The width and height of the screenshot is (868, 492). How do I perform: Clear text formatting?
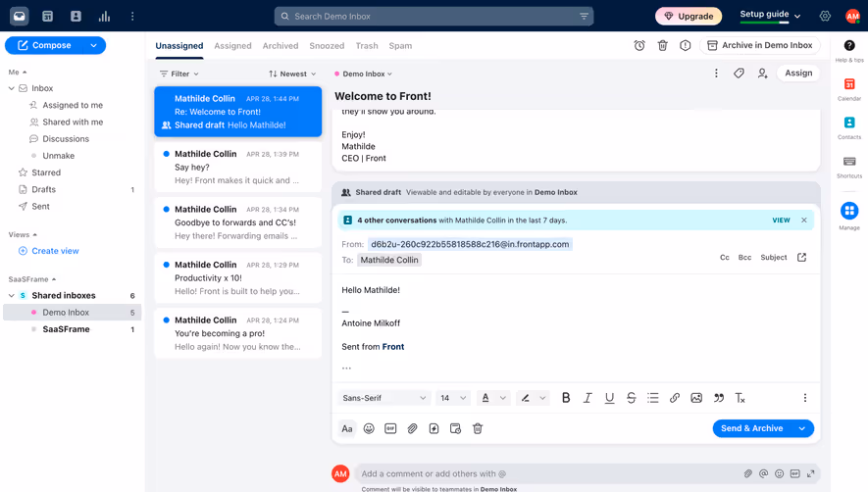[740, 397]
